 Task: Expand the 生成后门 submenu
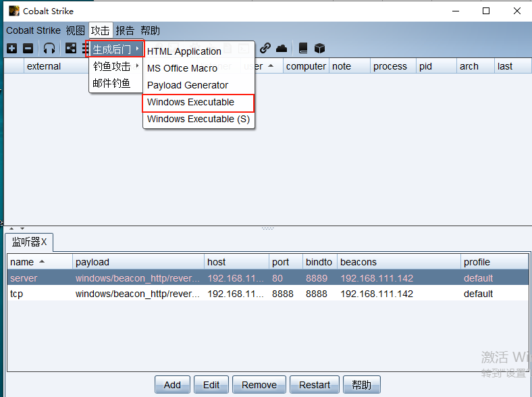pyautogui.click(x=115, y=49)
